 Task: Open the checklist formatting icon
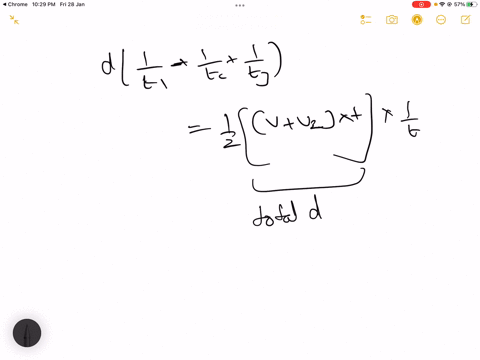click(366, 20)
